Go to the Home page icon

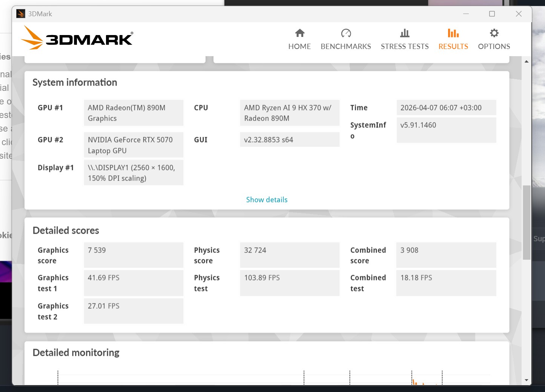click(x=300, y=34)
